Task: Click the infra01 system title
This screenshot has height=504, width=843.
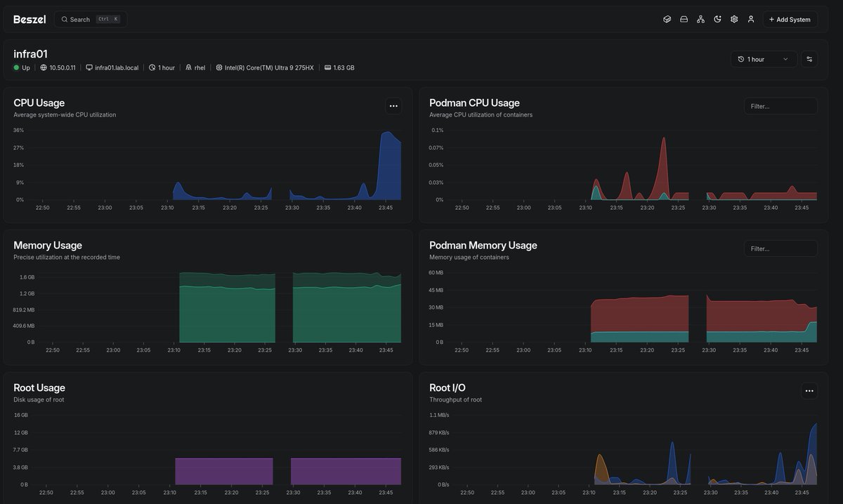Action: tap(31, 54)
